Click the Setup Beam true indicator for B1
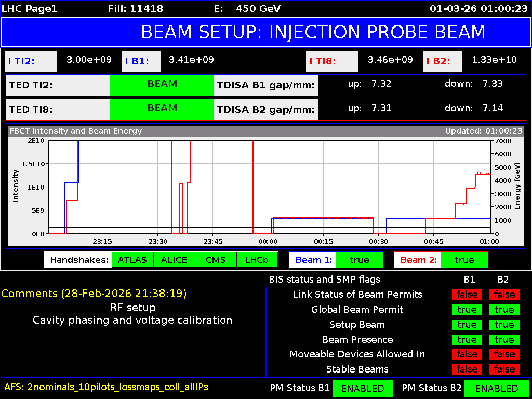532x399 pixels. tap(467, 325)
